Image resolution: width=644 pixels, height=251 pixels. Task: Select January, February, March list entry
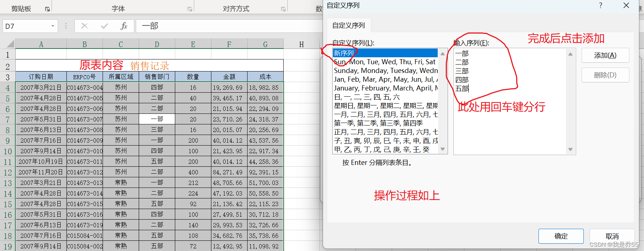(385, 88)
